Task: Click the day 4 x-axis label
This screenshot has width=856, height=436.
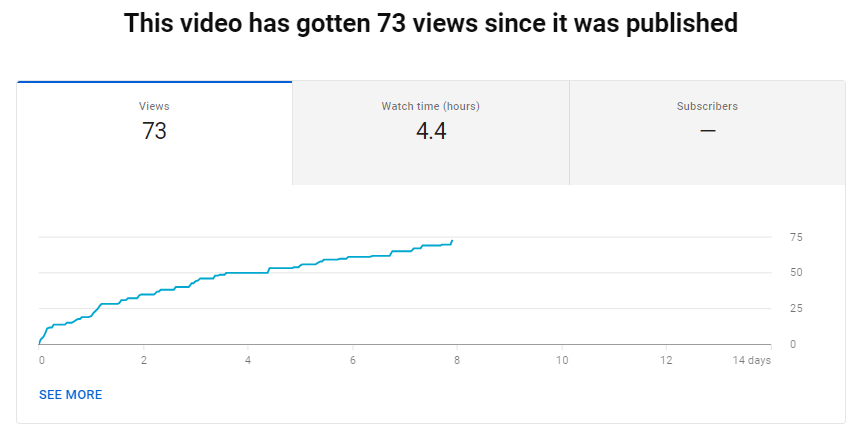Action: click(x=248, y=360)
